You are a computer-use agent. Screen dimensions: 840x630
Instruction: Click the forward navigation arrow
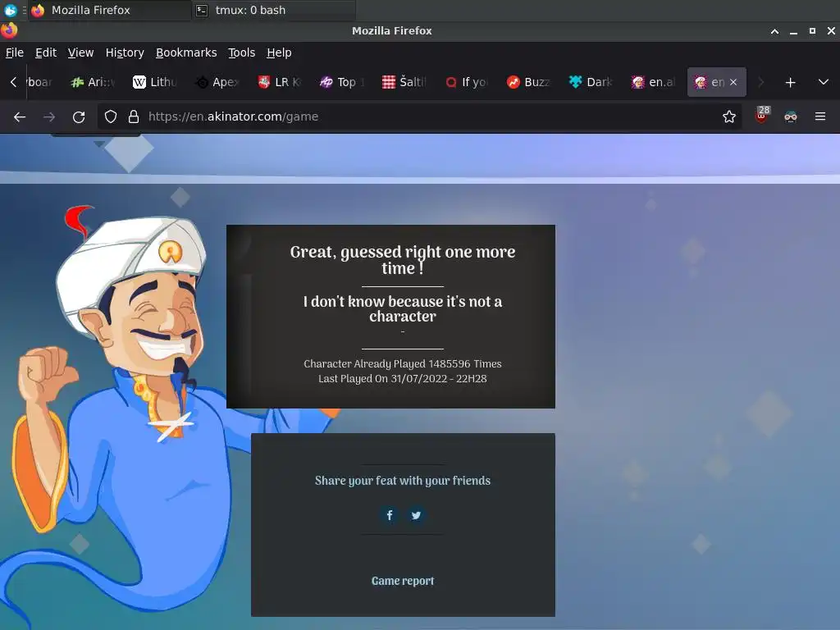tap(49, 116)
